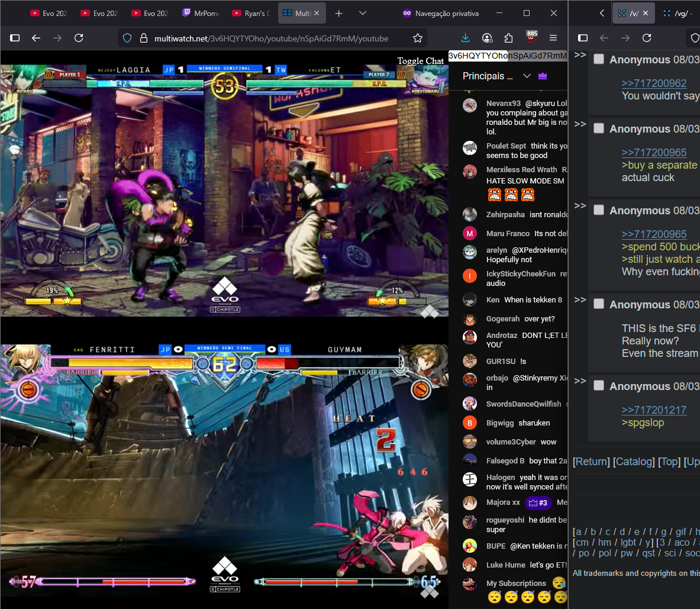Click the padlock site info icon
This screenshot has height=609, width=700.
tap(144, 38)
